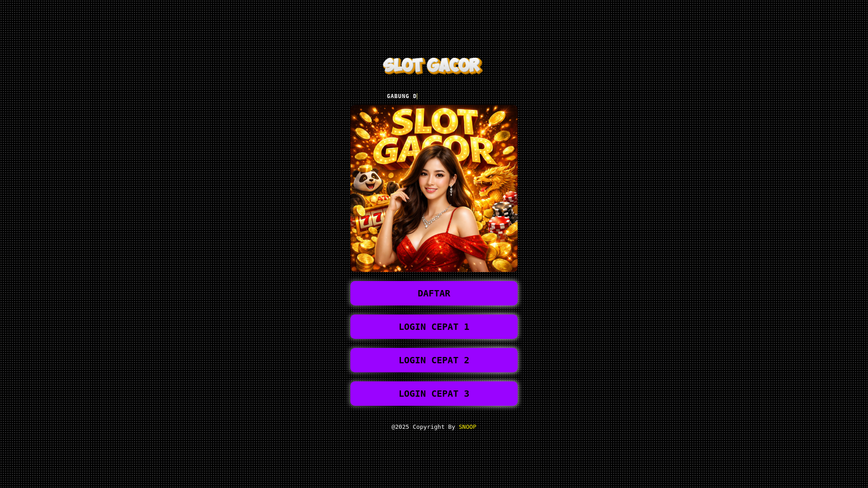The width and height of the screenshot is (868, 488).
Task: Open the LOGIN CEPAT 3 button
Action: coord(434,394)
